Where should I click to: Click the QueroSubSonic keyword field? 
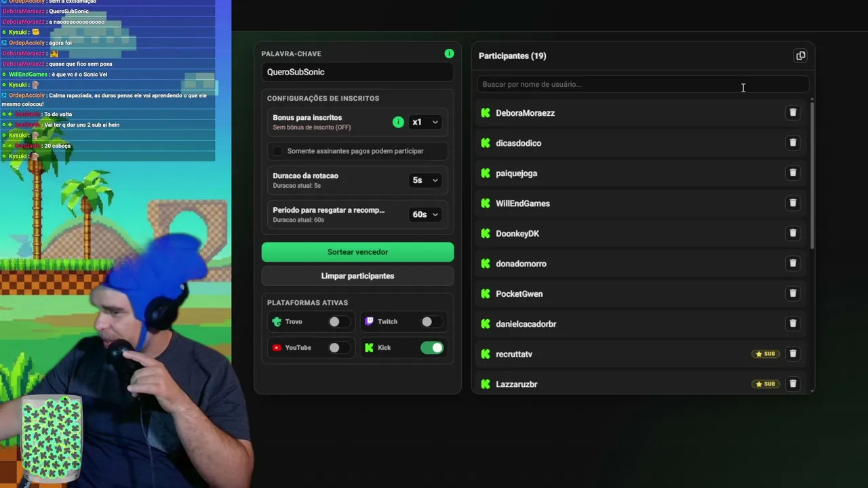point(357,72)
